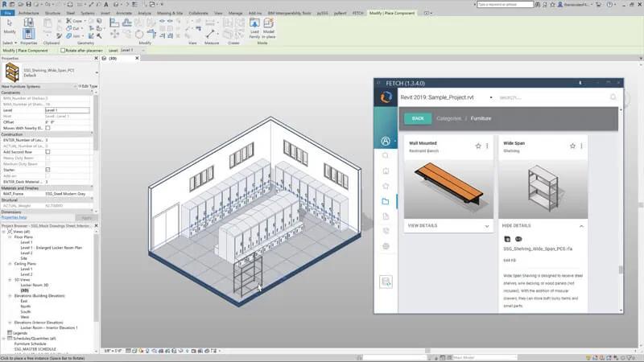
Task: Open the Architecture ribbon tab
Action: pyautogui.click(x=29, y=13)
